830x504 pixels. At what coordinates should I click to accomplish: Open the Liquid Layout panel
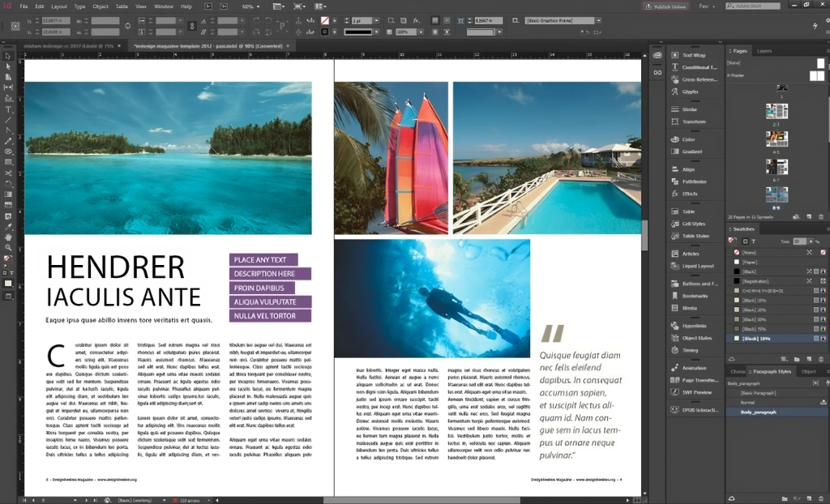[697, 266]
